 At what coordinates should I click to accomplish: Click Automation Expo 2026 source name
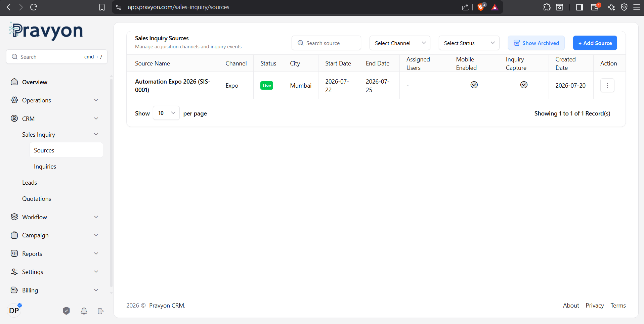tap(172, 85)
